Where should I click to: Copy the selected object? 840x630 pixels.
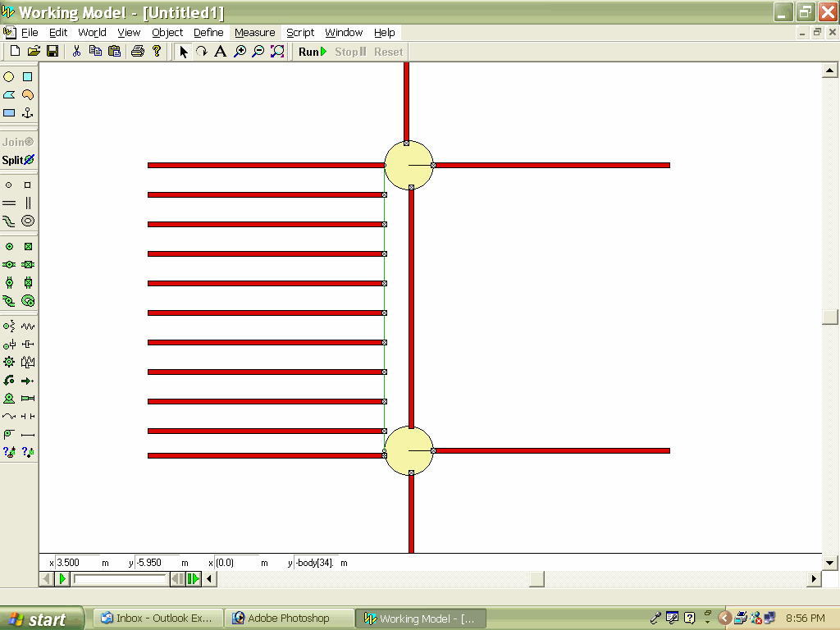(95, 52)
